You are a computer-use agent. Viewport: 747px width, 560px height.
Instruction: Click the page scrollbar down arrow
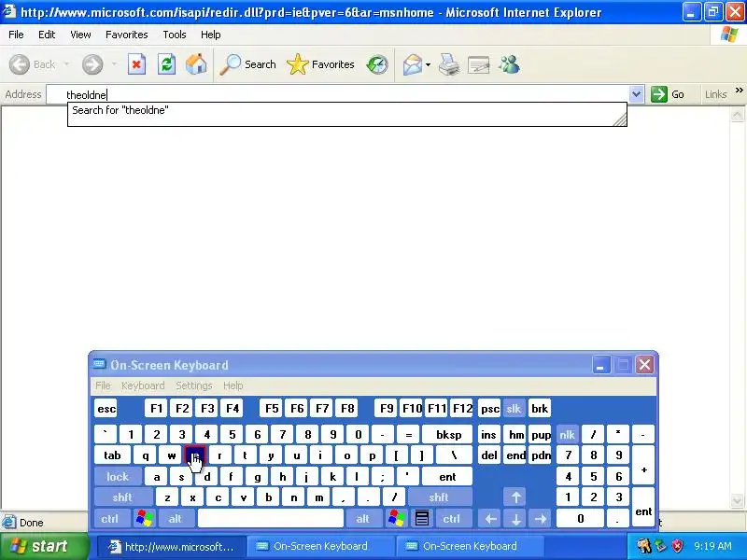click(737, 500)
